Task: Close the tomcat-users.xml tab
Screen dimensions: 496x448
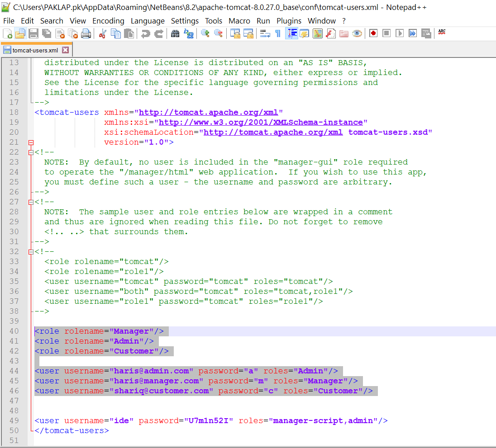Action: (65, 50)
